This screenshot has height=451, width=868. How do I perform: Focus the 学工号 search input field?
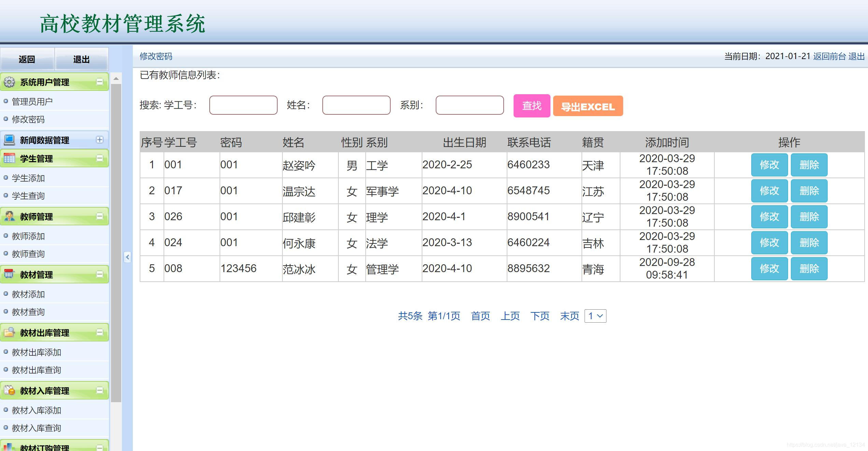pos(243,105)
